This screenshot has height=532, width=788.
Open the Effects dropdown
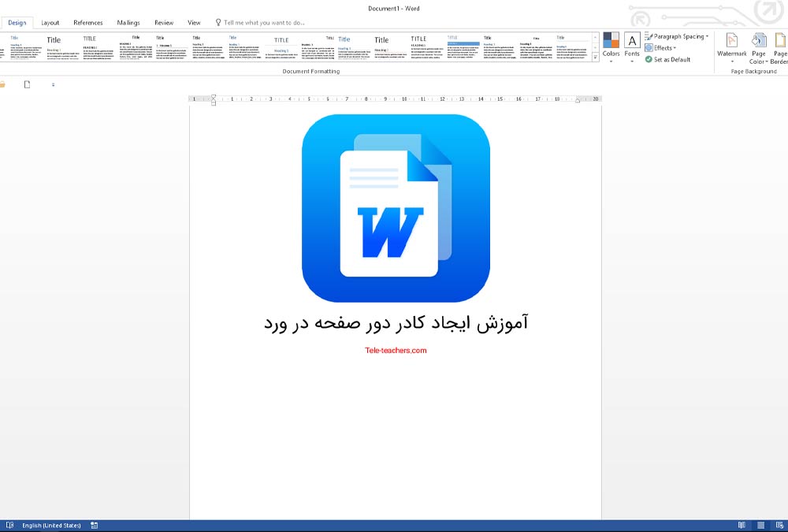pos(661,48)
